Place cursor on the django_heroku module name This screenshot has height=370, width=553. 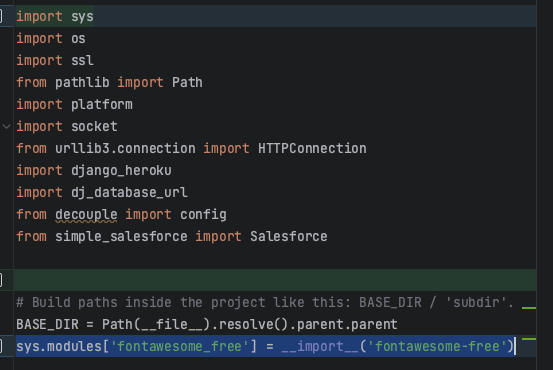(121, 170)
